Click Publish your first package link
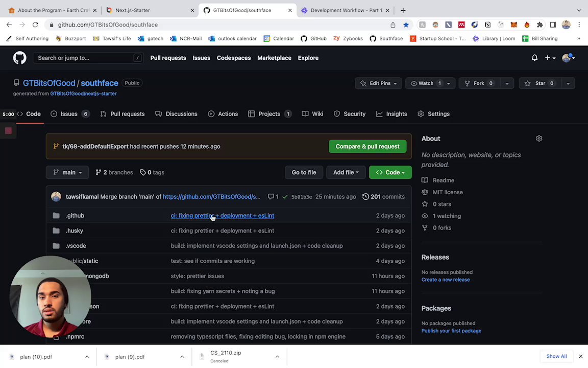 click(x=451, y=331)
